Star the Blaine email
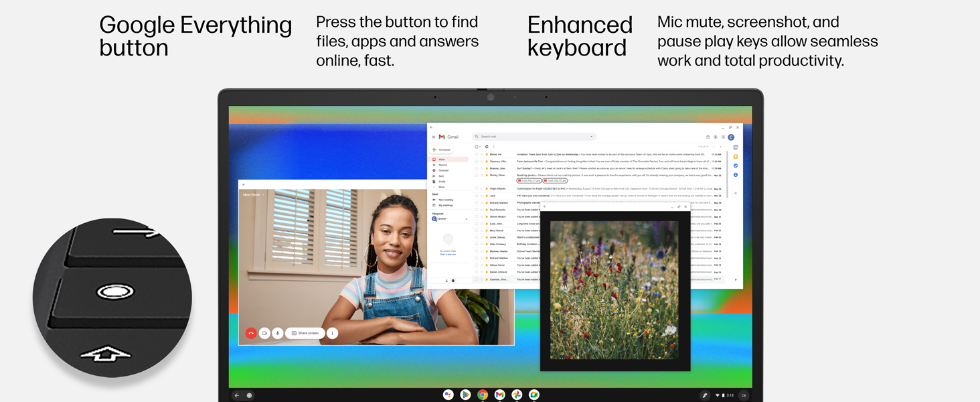Image resolution: width=980 pixels, height=402 pixels. (481, 154)
